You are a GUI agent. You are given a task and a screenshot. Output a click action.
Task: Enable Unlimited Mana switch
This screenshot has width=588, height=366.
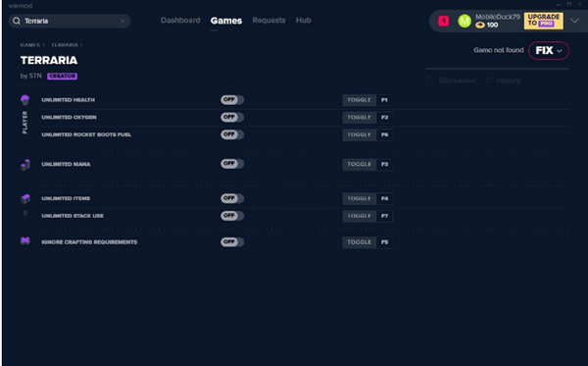pos(232,164)
